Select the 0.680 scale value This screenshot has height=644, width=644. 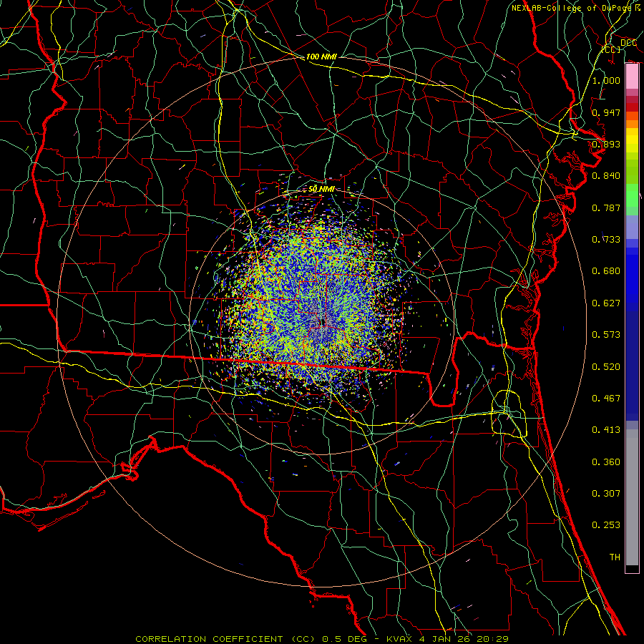[606, 271]
